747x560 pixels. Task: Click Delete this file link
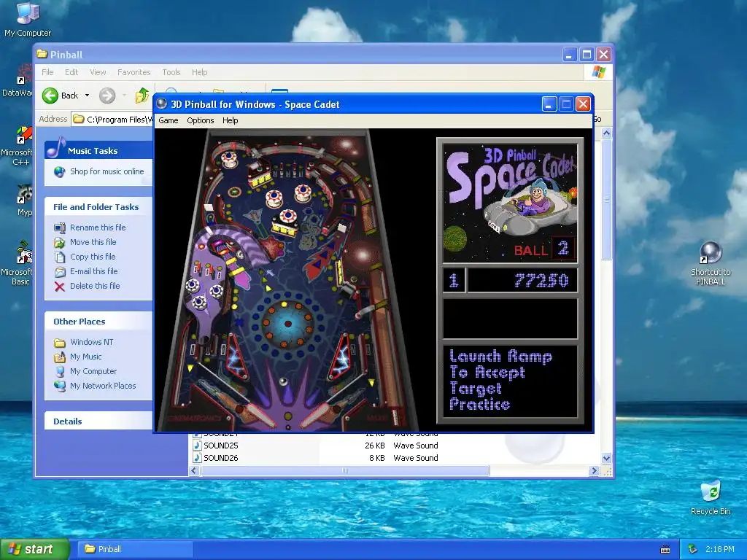(95, 286)
